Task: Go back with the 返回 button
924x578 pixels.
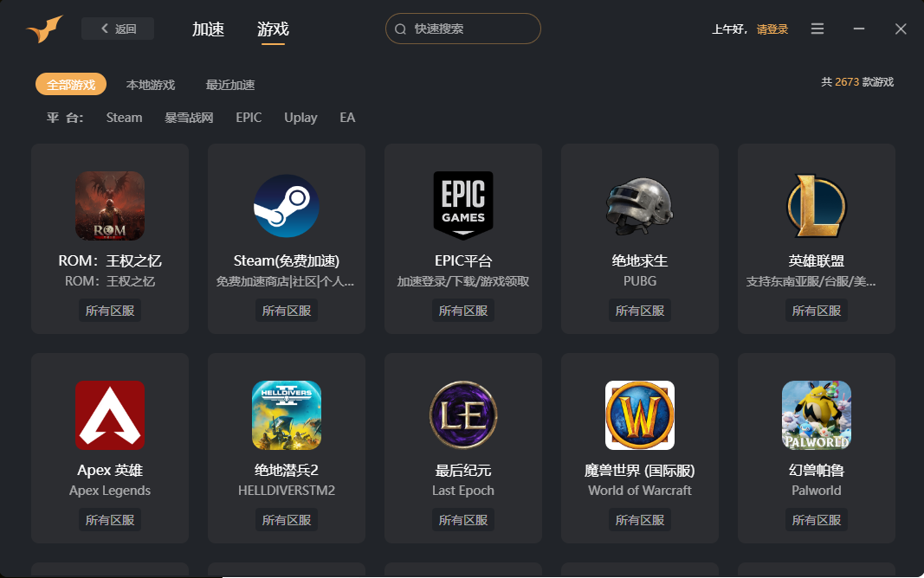Action: [118, 29]
